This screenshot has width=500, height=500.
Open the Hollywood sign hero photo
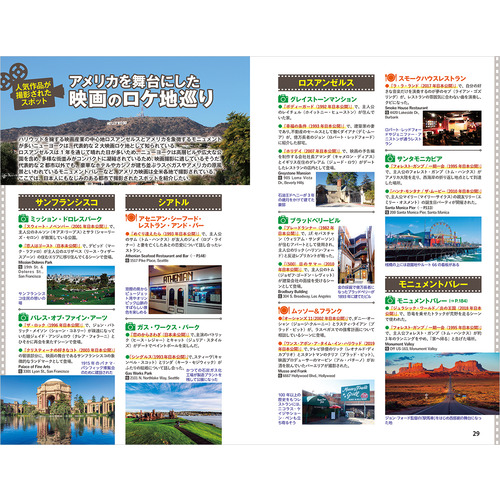pos(125,120)
